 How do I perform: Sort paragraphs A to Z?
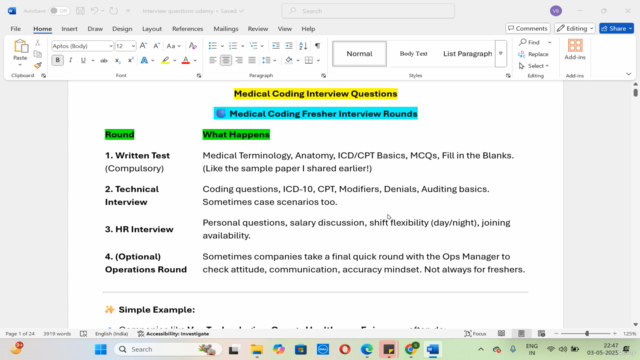coord(303,46)
